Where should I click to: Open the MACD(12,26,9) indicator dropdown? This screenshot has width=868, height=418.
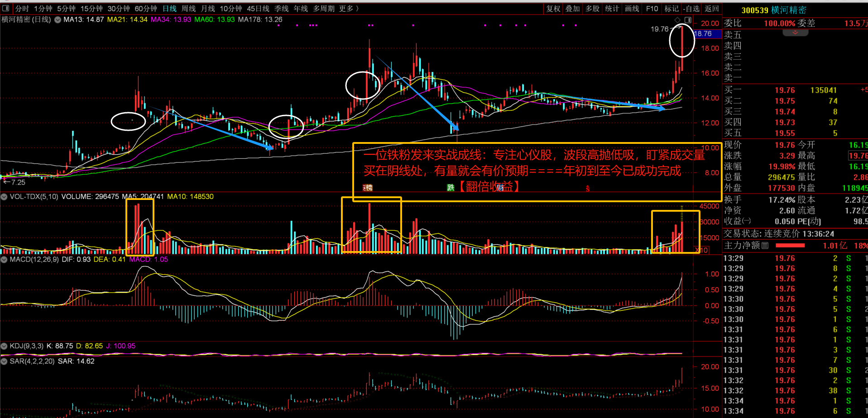[4, 260]
